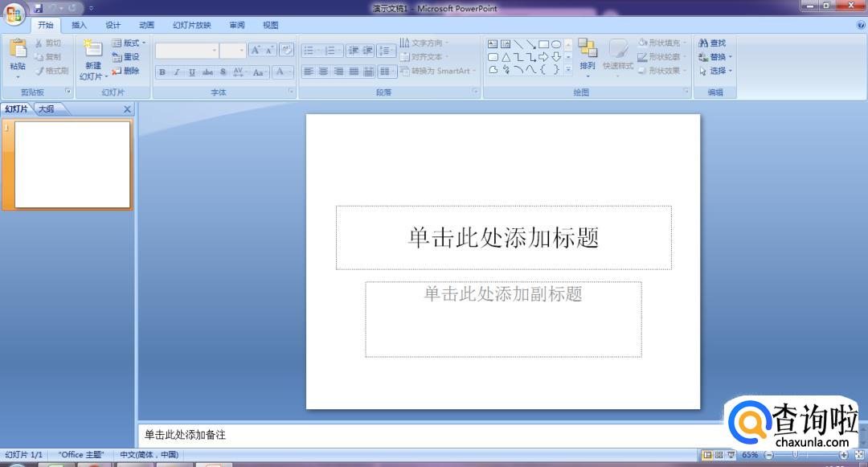The width and height of the screenshot is (868, 467).
Task: Open the change case Aa dropdown
Action: 259,72
